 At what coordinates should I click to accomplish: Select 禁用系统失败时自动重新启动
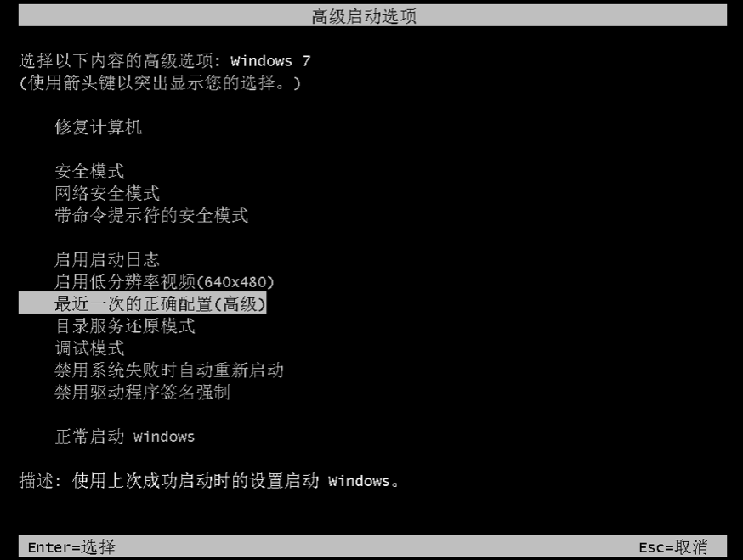coord(169,370)
